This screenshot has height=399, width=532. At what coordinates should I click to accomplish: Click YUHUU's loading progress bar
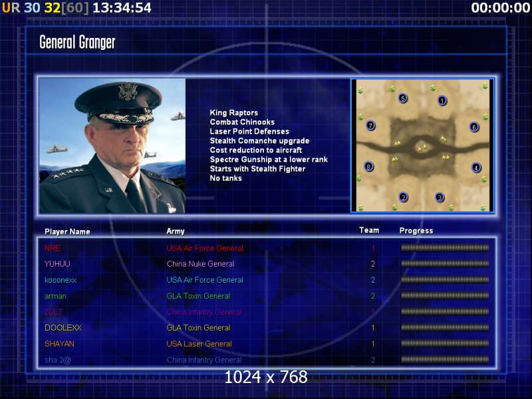[445, 263]
